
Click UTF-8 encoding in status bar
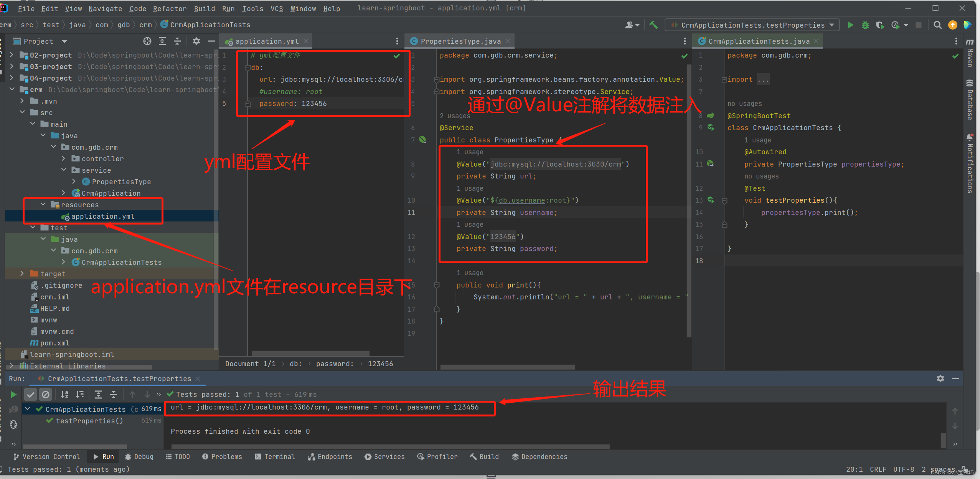pos(904,469)
